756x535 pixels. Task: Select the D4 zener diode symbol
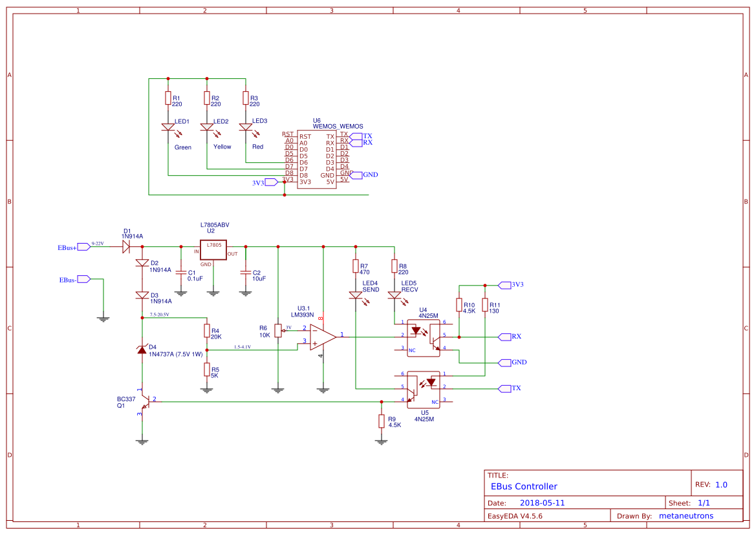tap(142, 350)
